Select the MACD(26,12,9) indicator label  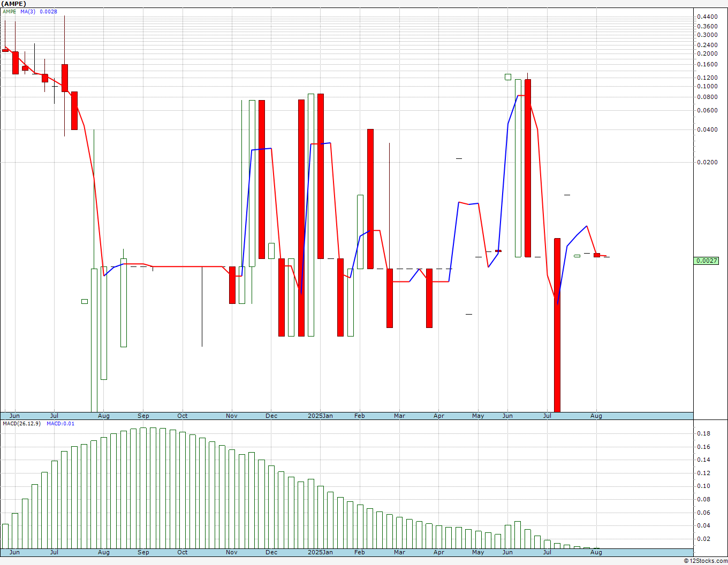click(x=23, y=424)
